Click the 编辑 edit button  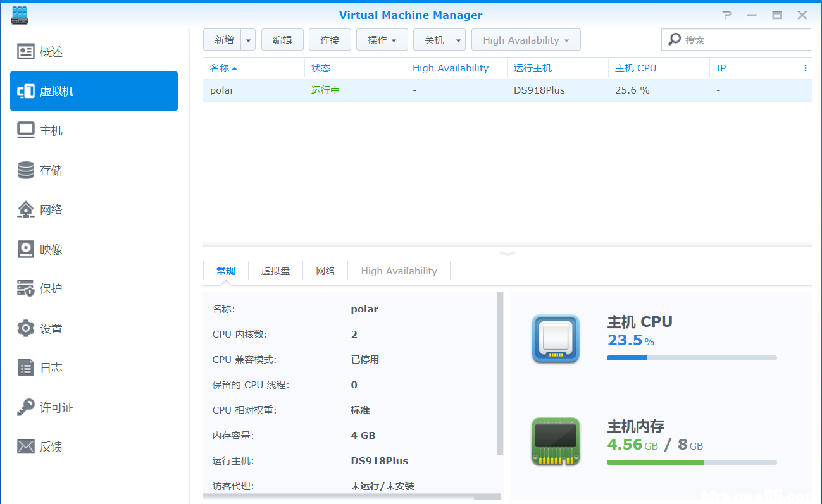(x=282, y=40)
